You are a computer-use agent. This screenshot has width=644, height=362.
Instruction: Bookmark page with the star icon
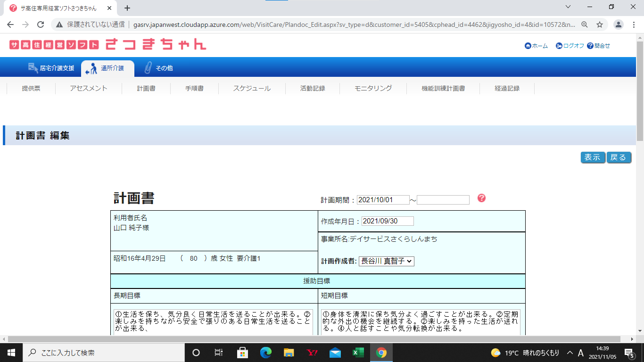click(600, 25)
